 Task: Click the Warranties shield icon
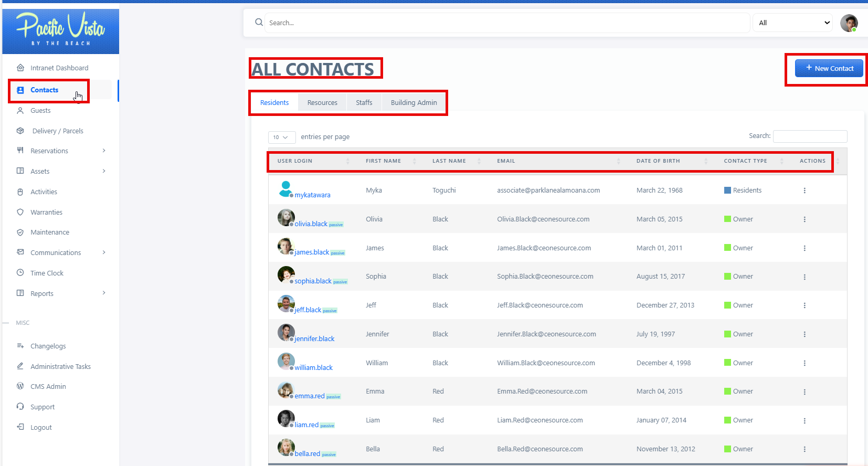pos(20,212)
